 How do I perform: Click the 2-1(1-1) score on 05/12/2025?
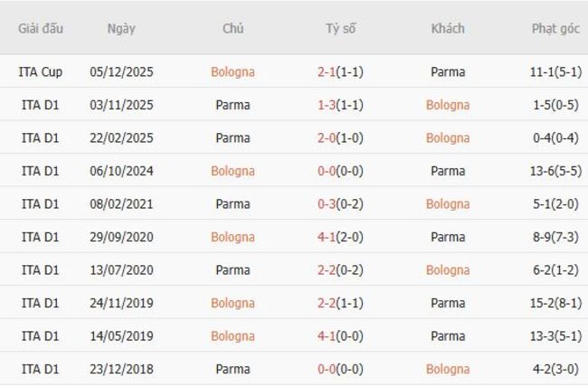(340, 71)
